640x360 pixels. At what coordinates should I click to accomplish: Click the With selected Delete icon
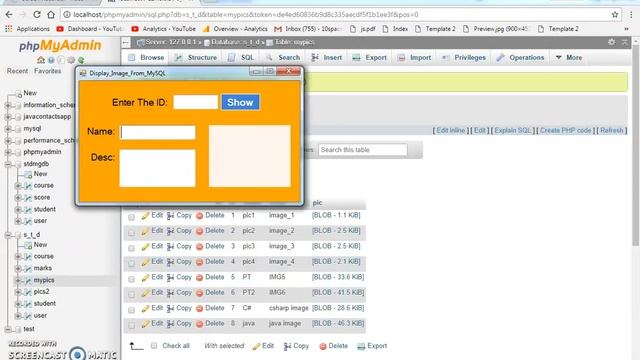pyautogui.click(x=323, y=346)
